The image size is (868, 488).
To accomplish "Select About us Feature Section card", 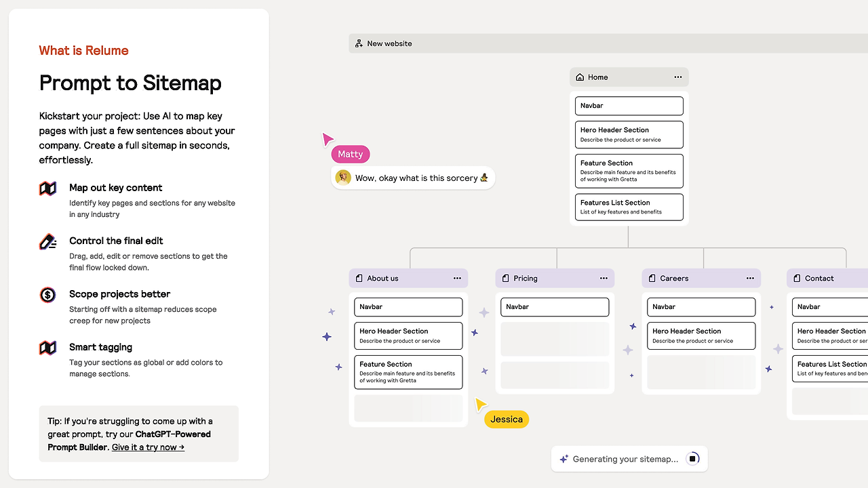I will [x=409, y=372].
